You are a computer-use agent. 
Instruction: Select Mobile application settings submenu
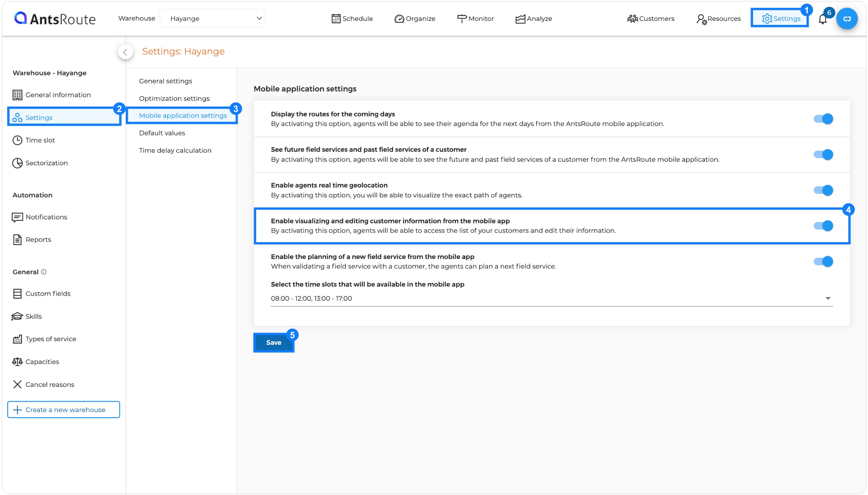pyautogui.click(x=183, y=116)
